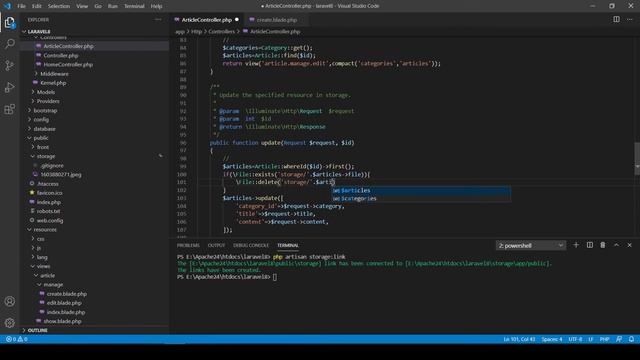
Task: Open the notifications bell in status bar
Action: point(631,339)
